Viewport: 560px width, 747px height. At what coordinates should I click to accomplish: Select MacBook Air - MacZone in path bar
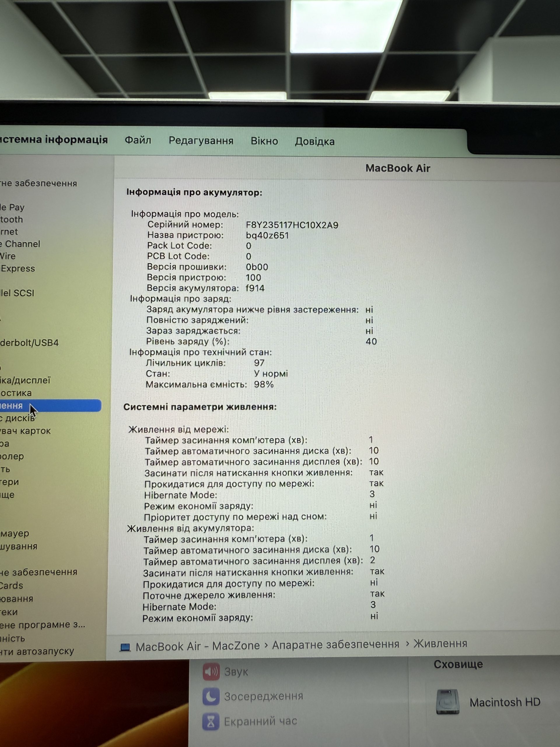[x=197, y=646]
